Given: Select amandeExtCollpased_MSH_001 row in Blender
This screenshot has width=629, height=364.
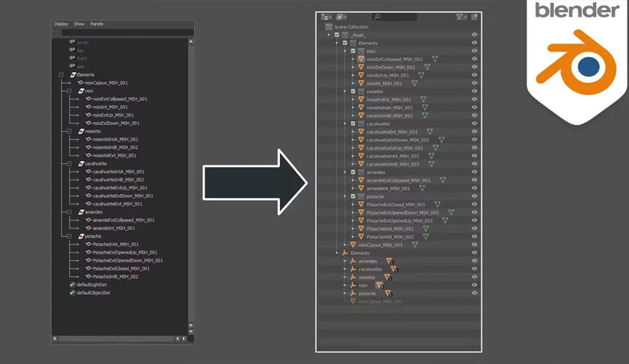Looking at the screenshot, I should point(398,180).
